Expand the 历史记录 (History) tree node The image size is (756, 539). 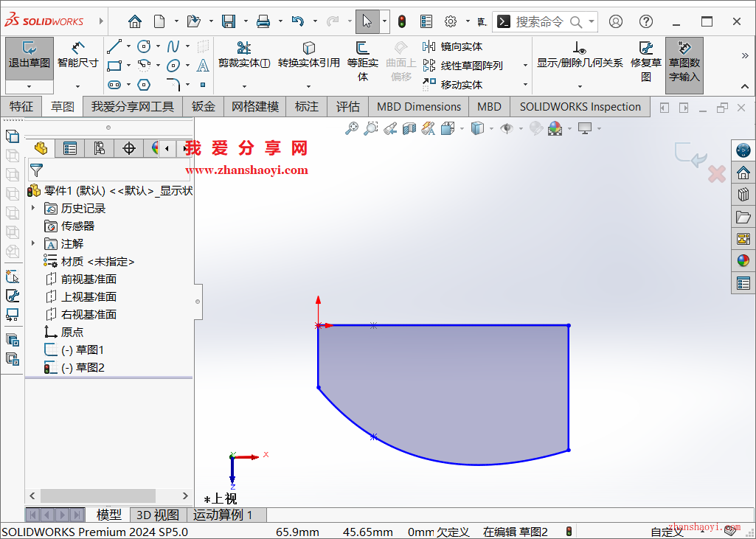33,208
